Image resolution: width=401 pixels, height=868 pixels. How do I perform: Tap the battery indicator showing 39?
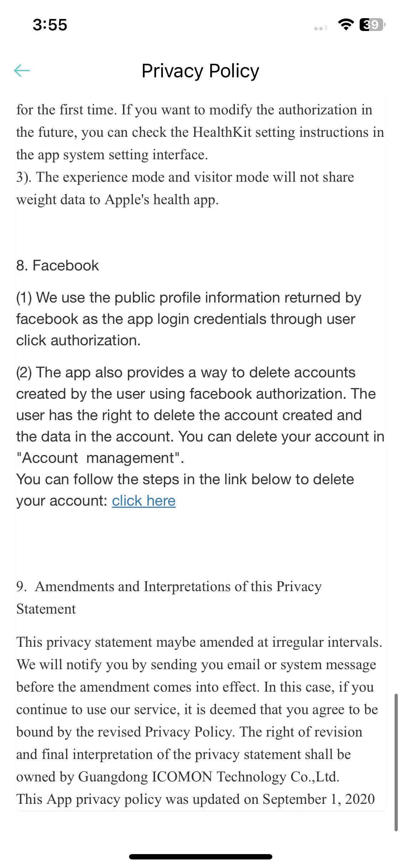click(x=372, y=25)
